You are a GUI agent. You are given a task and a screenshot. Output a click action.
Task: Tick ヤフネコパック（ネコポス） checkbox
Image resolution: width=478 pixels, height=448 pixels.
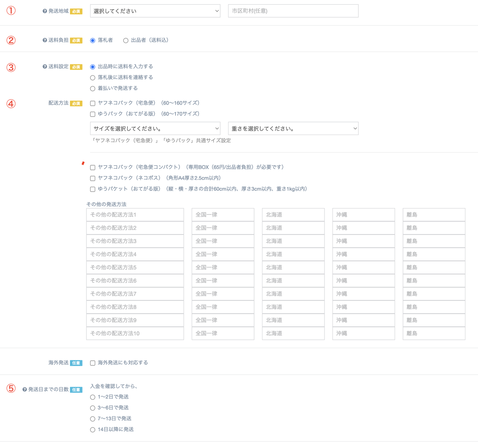(x=93, y=178)
